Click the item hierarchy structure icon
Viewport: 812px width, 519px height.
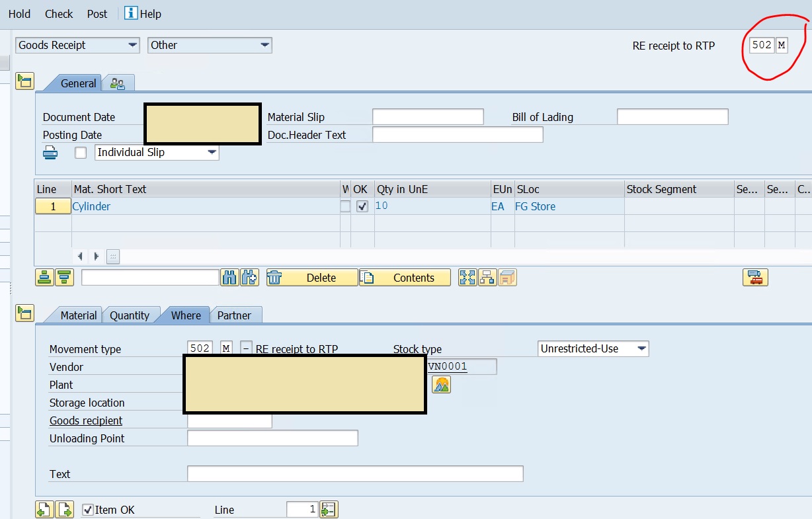click(x=487, y=278)
